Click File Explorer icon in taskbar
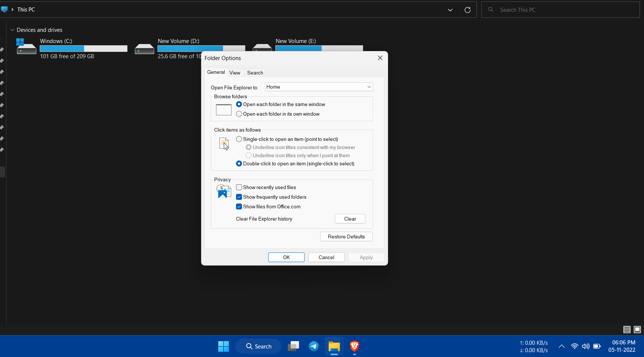This screenshot has height=357, width=644. [334, 346]
